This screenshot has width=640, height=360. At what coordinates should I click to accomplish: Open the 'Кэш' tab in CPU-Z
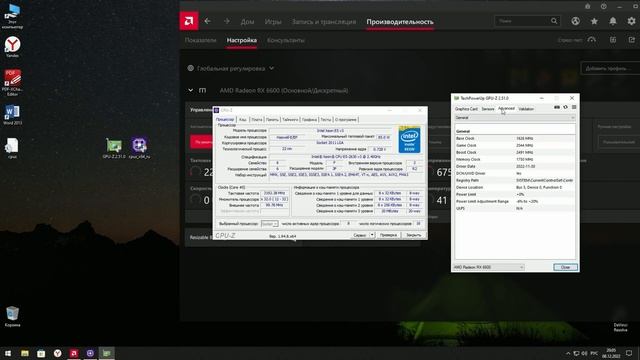point(243,120)
